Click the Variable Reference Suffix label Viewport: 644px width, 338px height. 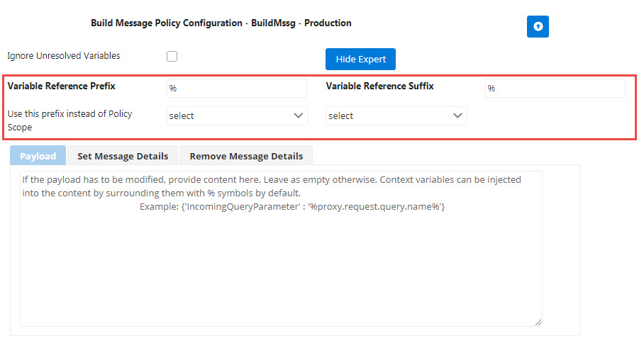[379, 86]
